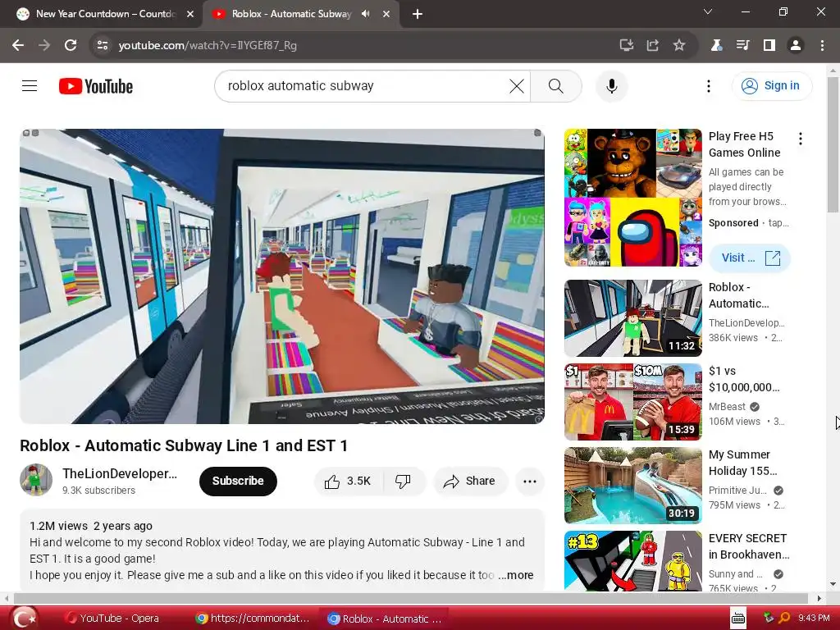
Task: Open the Start button on taskbar
Action: [x=24, y=619]
